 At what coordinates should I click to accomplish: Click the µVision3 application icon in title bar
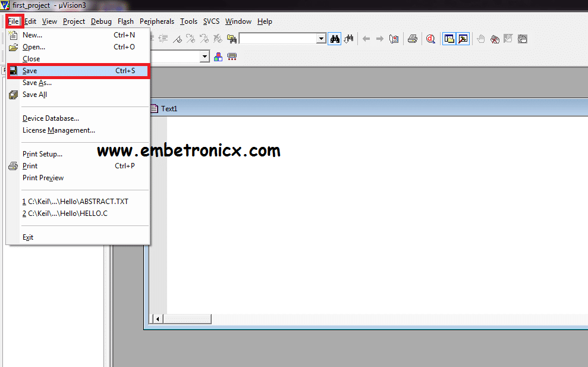[x=5, y=5]
